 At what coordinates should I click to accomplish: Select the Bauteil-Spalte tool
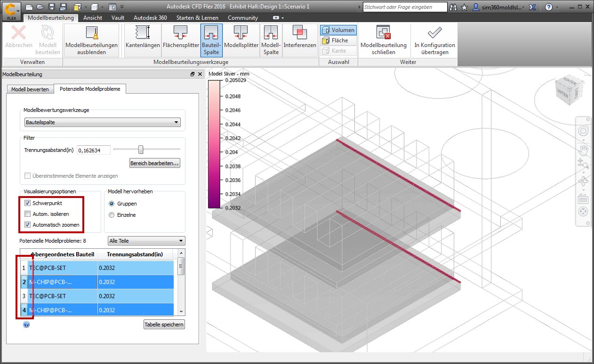coord(211,40)
